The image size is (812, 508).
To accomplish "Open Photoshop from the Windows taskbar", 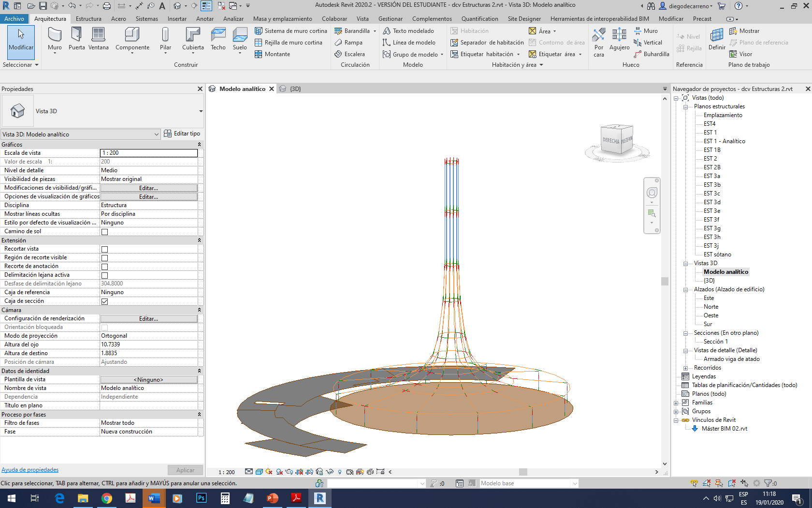I will [201, 498].
